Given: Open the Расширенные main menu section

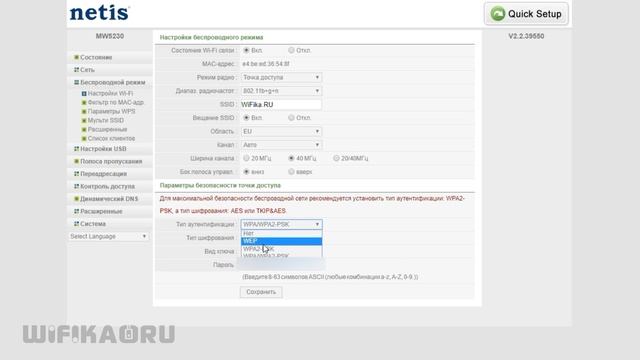Looking at the screenshot, I should pos(101,211).
